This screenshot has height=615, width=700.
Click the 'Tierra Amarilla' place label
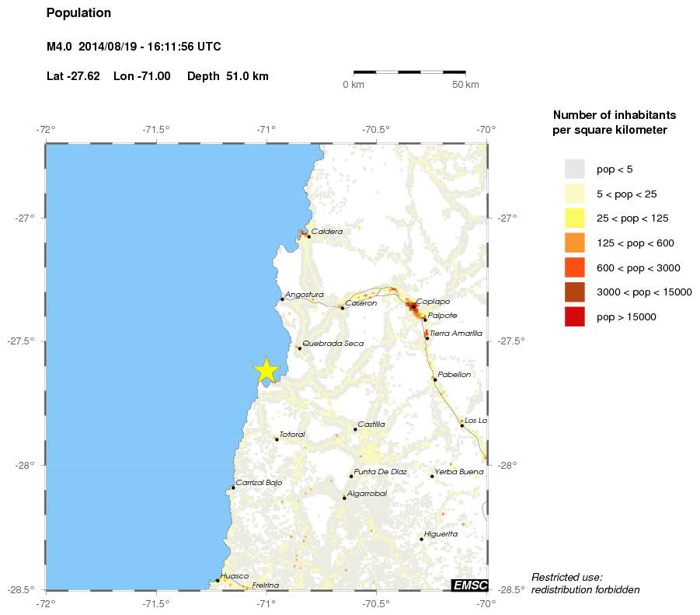pyautogui.click(x=455, y=333)
